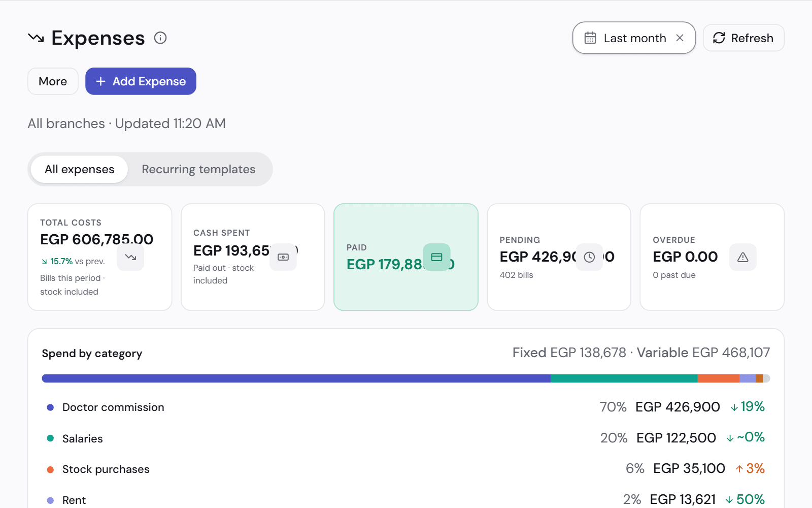This screenshot has width=812, height=508.
Task: Click the banknote icon in Cash Spent card
Action: tap(283, 257)
